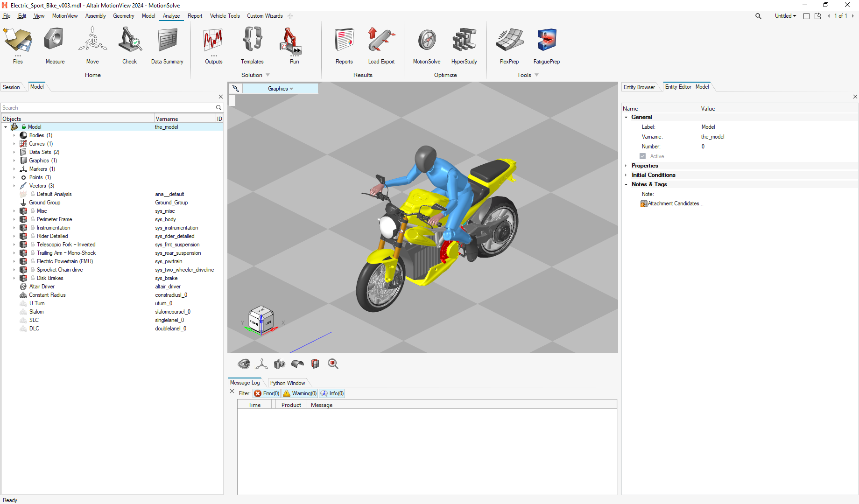The width and height of the screenshot is (859, 504).
Task: Click the camera view icon below viewport
Action: click(280, 364)
